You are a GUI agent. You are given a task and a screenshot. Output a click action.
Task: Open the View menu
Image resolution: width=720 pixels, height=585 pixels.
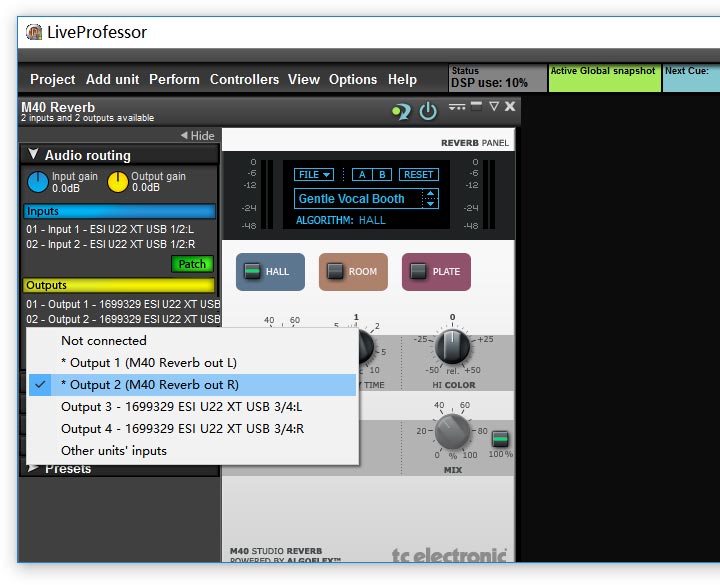[x=304, y=79]
